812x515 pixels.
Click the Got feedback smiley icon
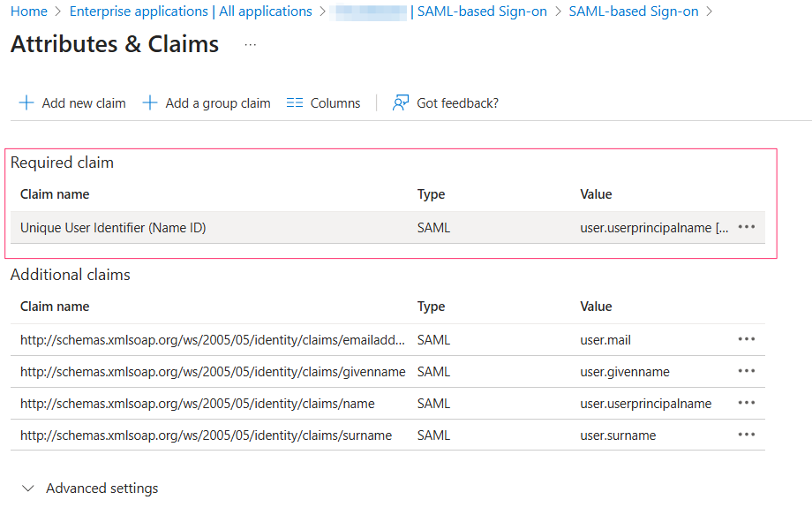pos(401,102)
